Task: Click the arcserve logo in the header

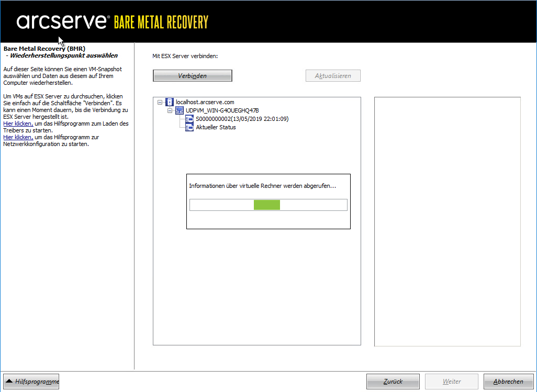Action: point(63,21)
